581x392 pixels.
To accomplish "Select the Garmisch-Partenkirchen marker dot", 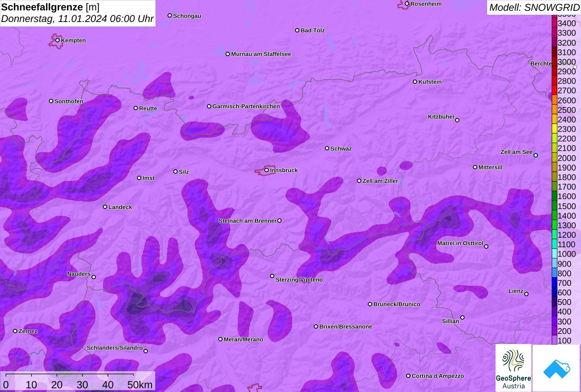I will (209, 106).
